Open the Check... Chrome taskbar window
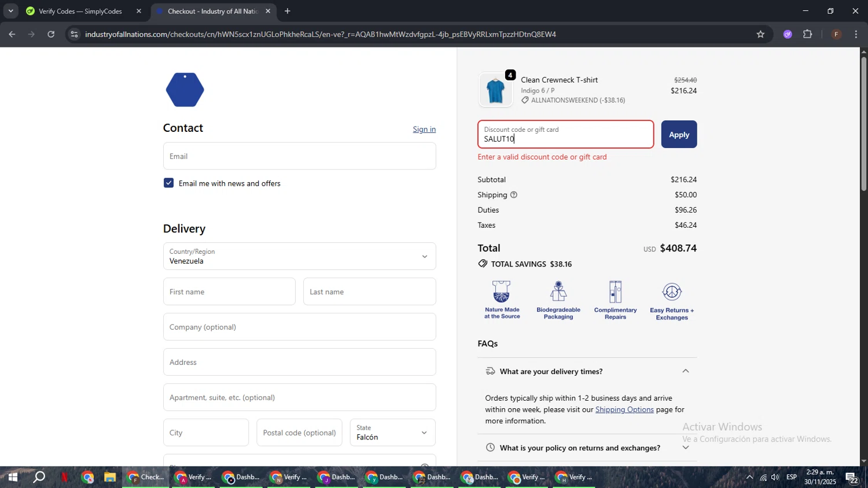Screen dimensions: 868x488 click(146, 478)
